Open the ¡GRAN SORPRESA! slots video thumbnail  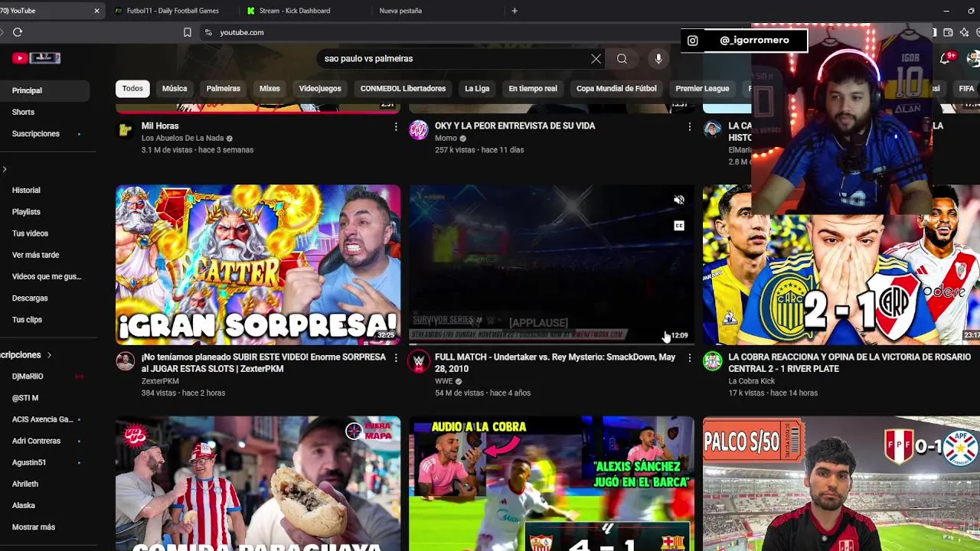(258, 265)
